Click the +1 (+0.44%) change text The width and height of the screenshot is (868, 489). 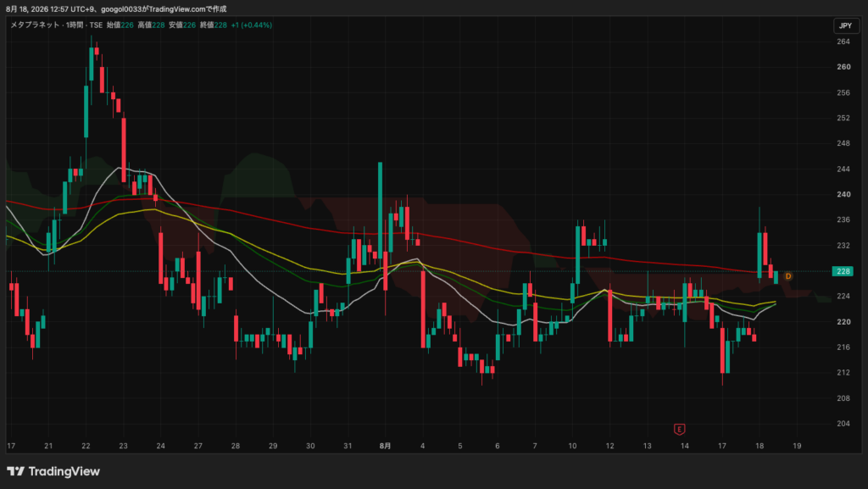pyautogui.click(x=251, y=25)
